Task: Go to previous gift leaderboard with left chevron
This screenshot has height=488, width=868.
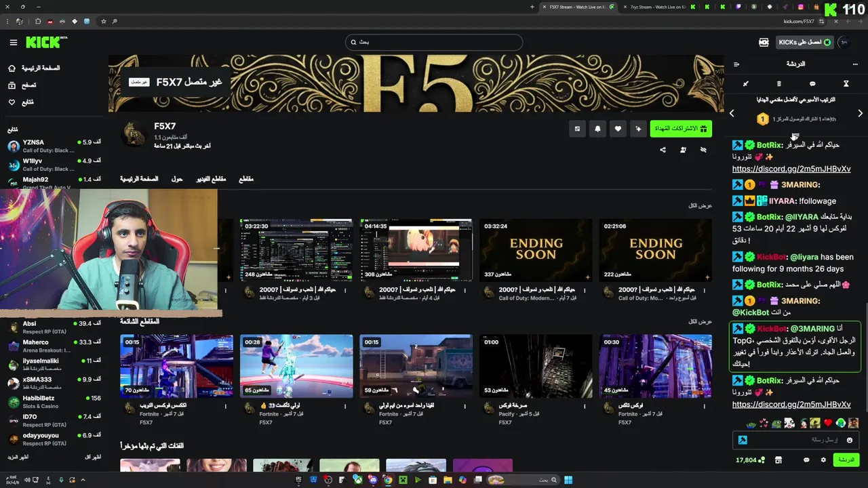Action: pos(732,114)
